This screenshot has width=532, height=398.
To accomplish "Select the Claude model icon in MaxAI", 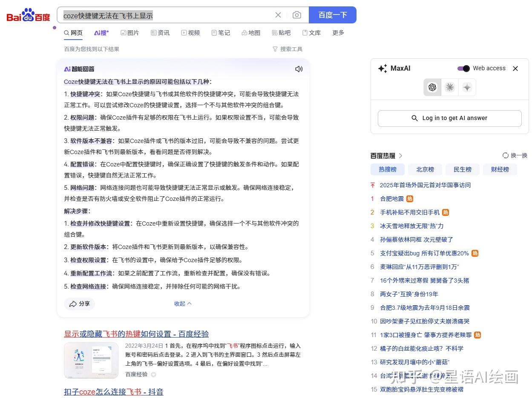I will click(450, 87).
